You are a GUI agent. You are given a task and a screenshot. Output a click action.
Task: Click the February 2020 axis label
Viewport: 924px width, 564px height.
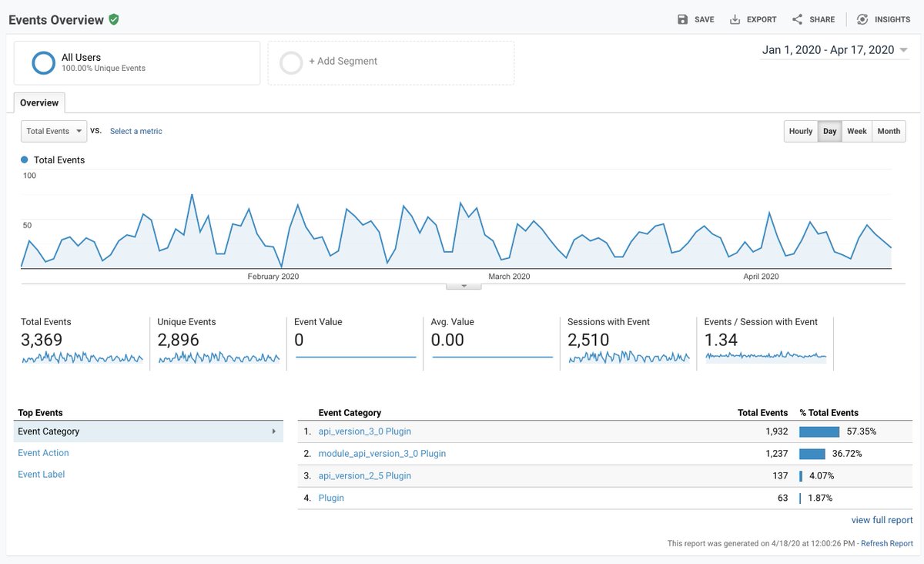pos(273,277)
